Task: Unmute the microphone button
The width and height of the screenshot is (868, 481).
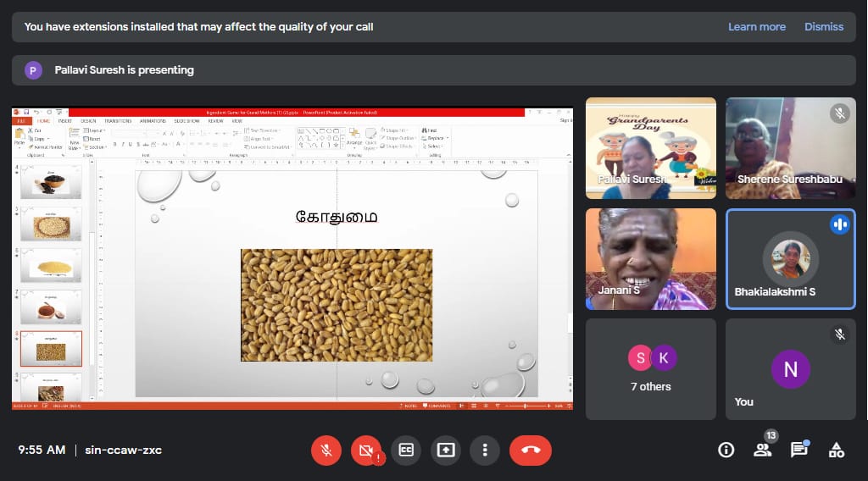Action: (326, 450)
